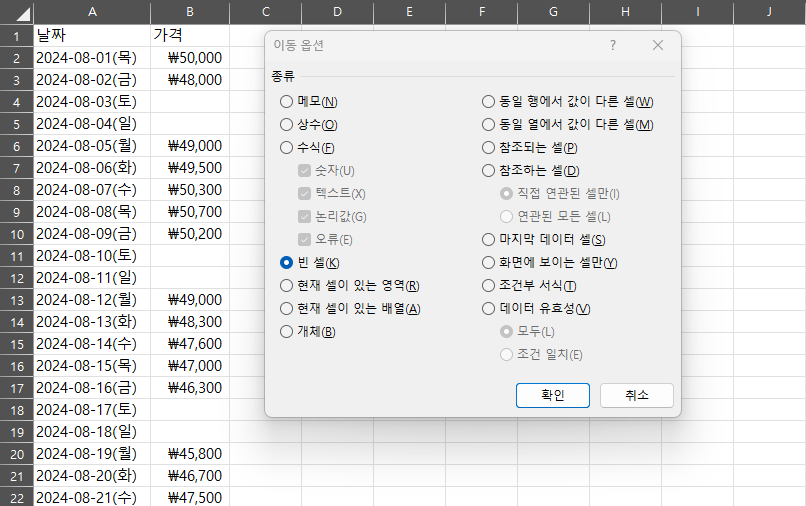806x506 pixels.
Task: Choose 현재 셀이 있는 영역(R) option
Action: click(x=350, y=285)
